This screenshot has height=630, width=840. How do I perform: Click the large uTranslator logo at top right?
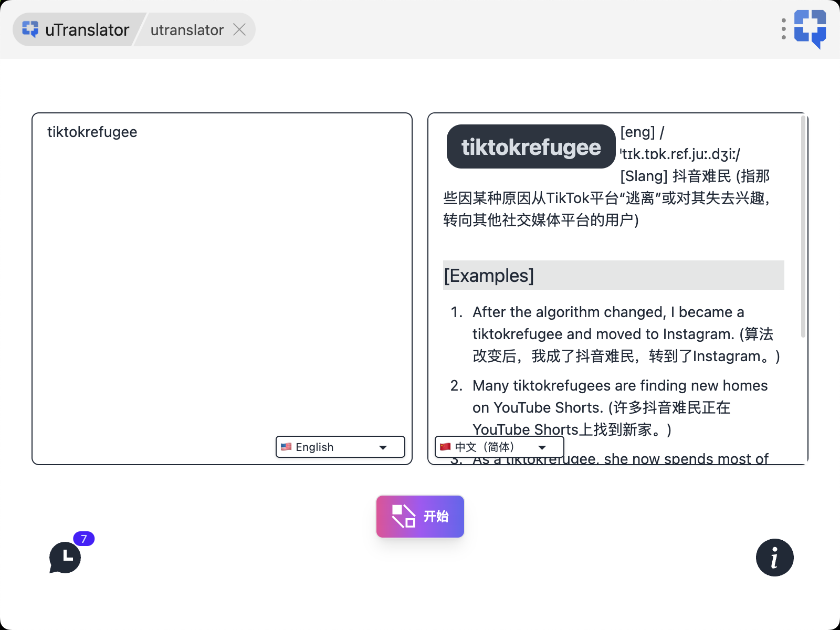point(810,29)
